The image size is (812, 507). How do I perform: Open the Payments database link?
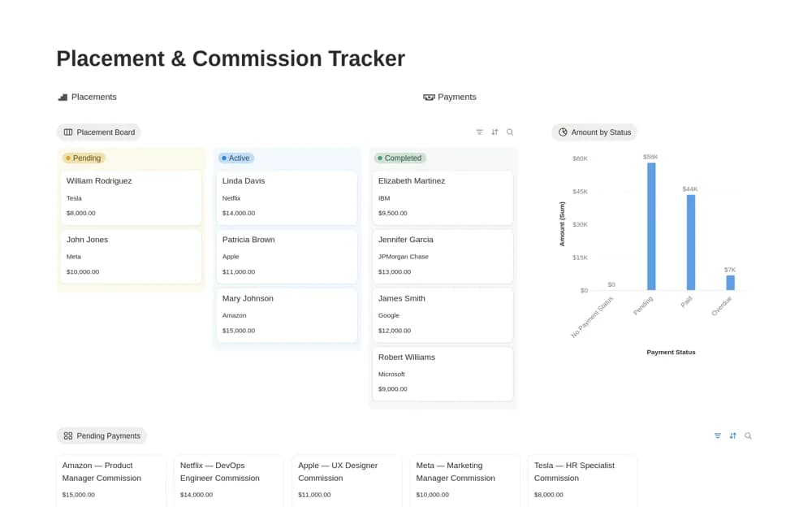coord(450,97)
